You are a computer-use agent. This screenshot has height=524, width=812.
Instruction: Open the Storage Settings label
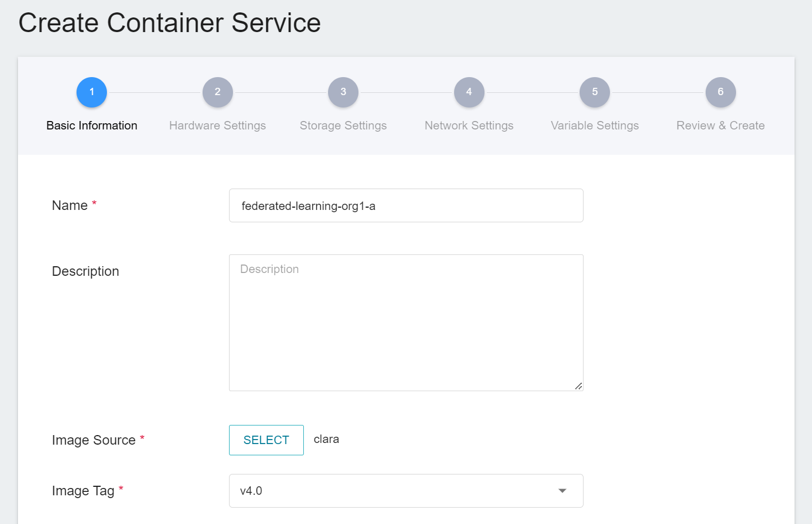(343, 126)
